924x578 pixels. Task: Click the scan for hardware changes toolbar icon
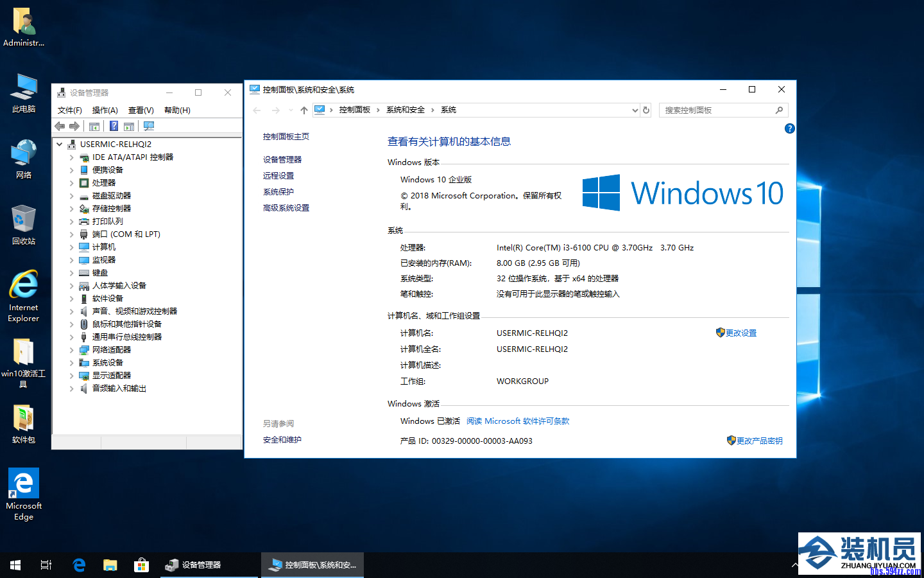point(149,127)
